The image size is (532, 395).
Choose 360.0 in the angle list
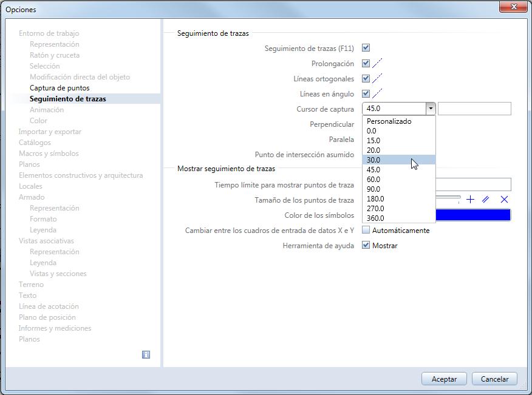point(398,218)
